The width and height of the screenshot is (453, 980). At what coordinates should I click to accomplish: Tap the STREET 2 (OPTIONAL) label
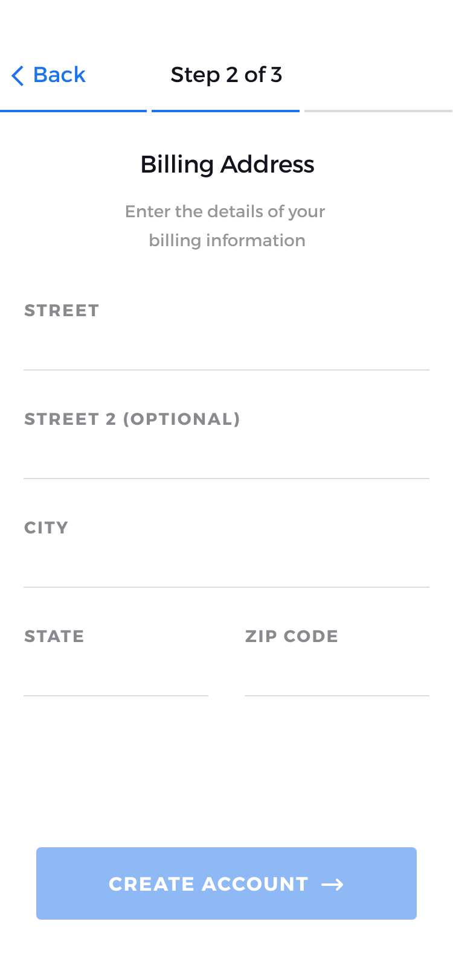coord(132,419)
